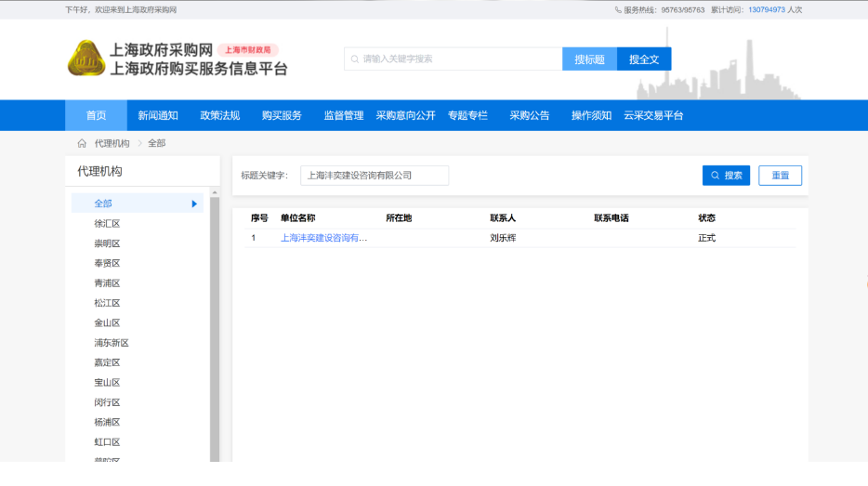Click the 状态 column header
868x486 pixels.
(707, 218)
